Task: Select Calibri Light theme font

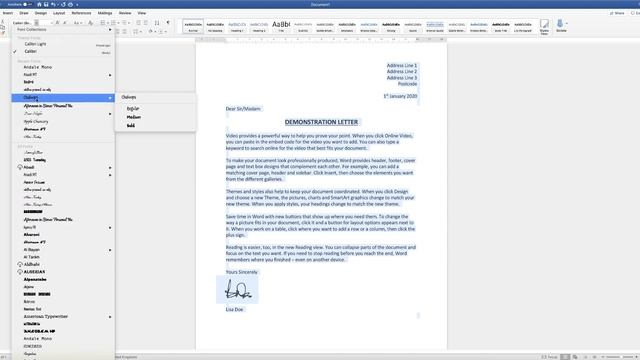Action: pyautogui.click(x=36, y=44)
